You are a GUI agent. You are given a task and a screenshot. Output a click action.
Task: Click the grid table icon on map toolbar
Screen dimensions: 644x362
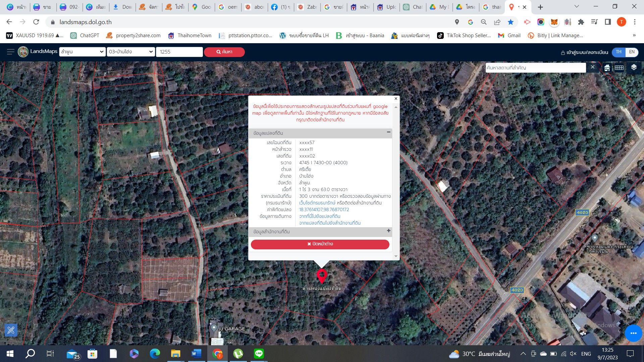click(x=619, y=68)
